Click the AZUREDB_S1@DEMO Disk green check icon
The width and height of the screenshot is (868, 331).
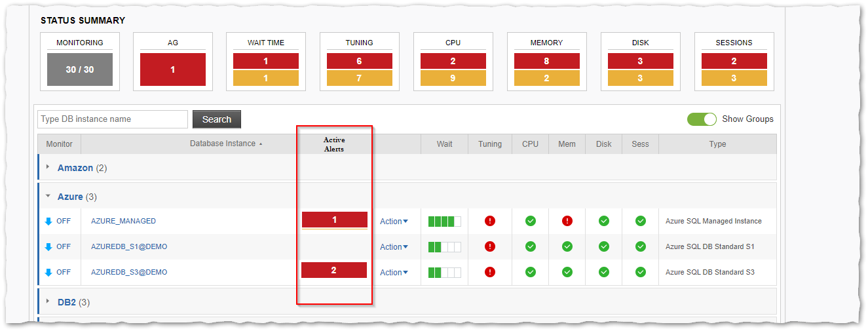[604, 246]
